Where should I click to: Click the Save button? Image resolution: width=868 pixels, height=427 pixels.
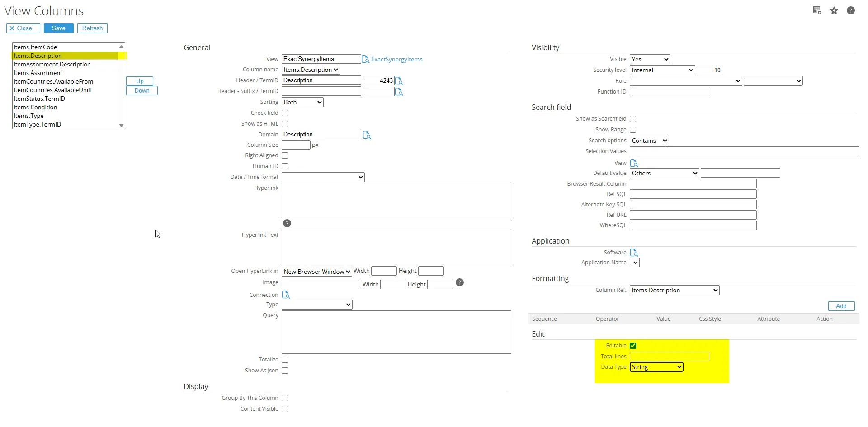(58, 28)
